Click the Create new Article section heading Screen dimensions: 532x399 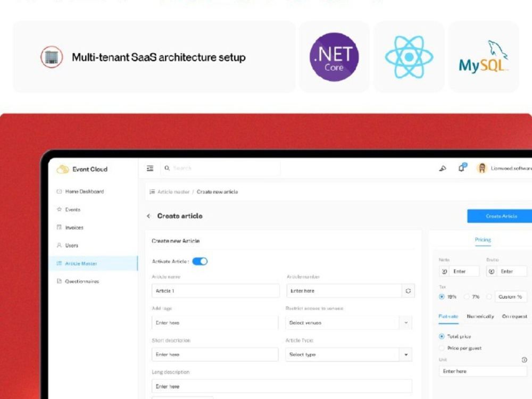point(176,241)
